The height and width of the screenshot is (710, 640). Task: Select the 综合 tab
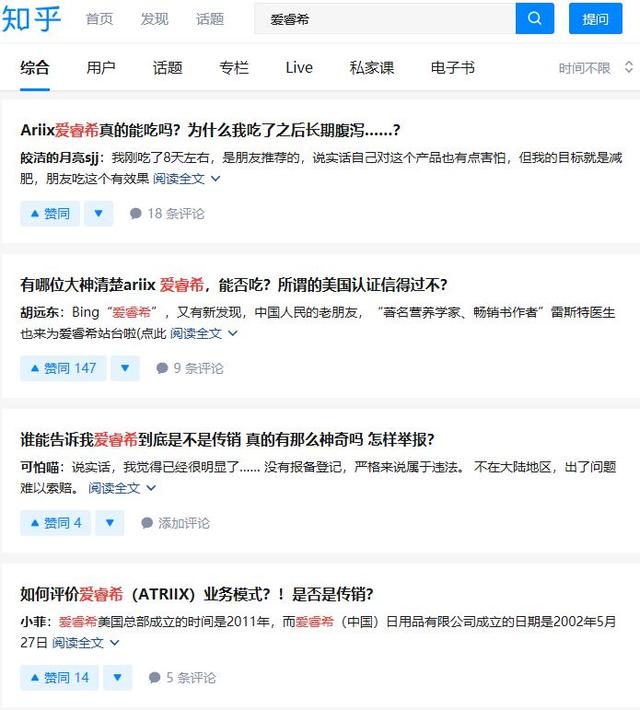coord(35,68)
